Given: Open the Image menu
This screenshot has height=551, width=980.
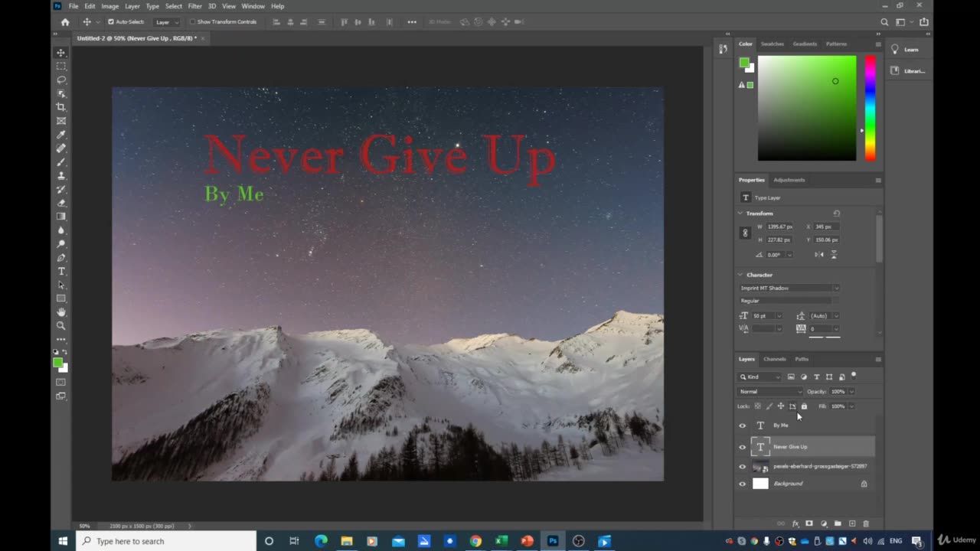Looking at the screenshot, I should [x=110, y=6].
